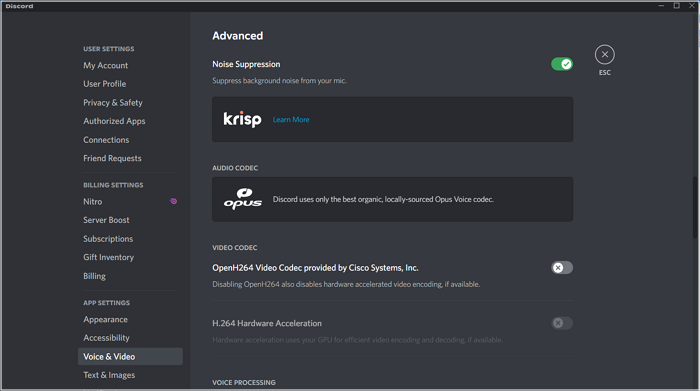Viewport: 700px width, 391px height.
Task: Click the BILLING SETTINGS sidebar header
Action: tap(113, 185)
